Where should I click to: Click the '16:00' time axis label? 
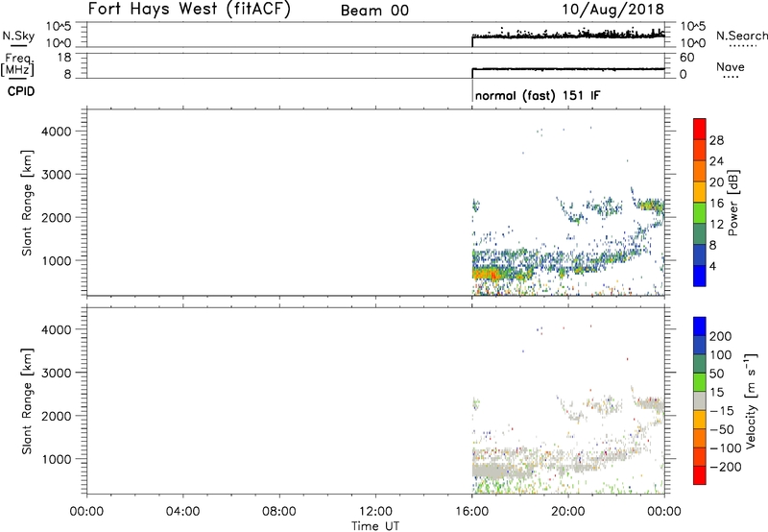471,512
